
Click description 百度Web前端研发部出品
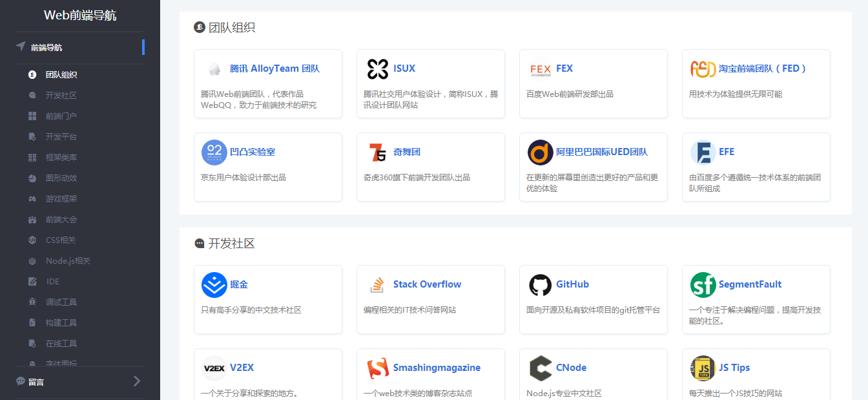point(570,94)
